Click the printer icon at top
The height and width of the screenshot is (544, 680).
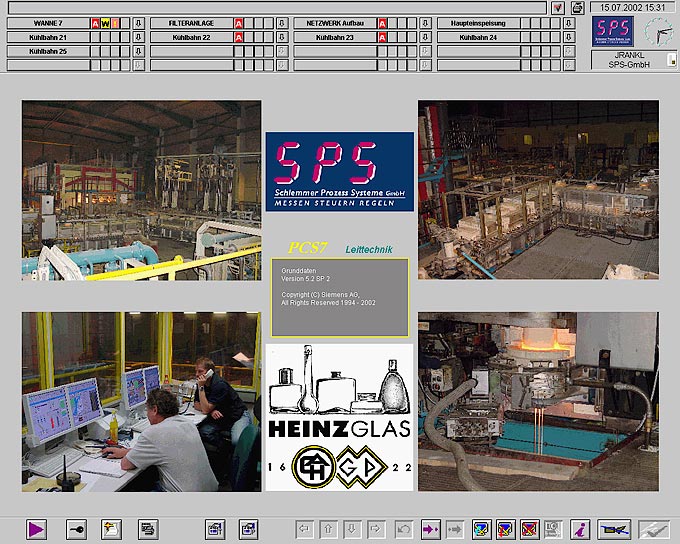(577, 8)
